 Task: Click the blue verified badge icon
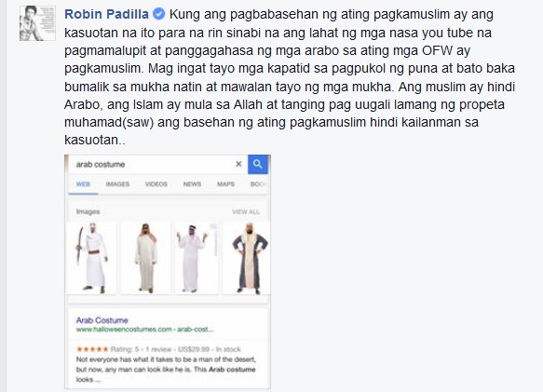[158, 14]
